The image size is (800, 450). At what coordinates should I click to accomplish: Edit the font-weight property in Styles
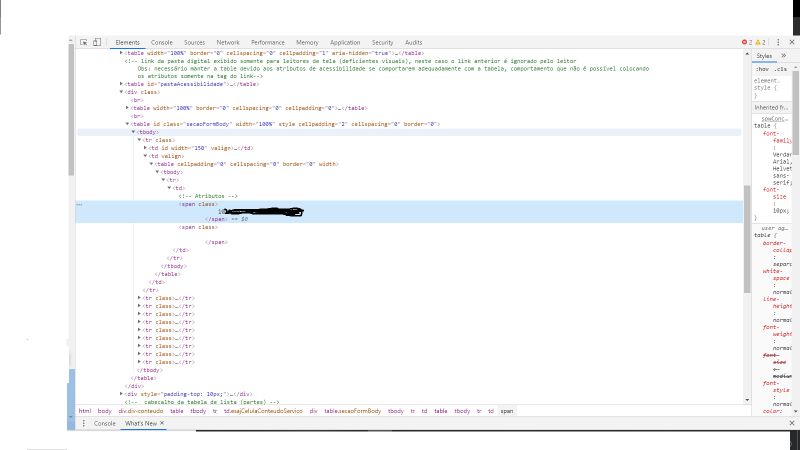777,331
